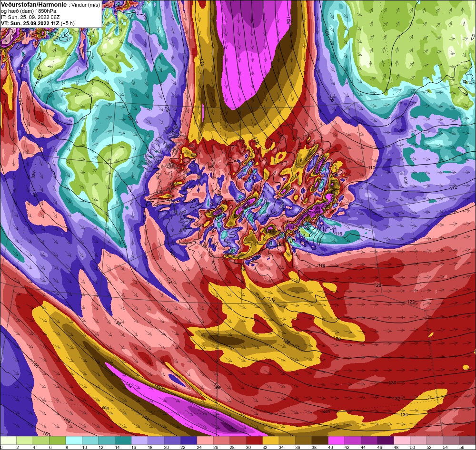
Task: Pick the dark brown legend swatch between 38 and 40
Action: tap(320, 440)
